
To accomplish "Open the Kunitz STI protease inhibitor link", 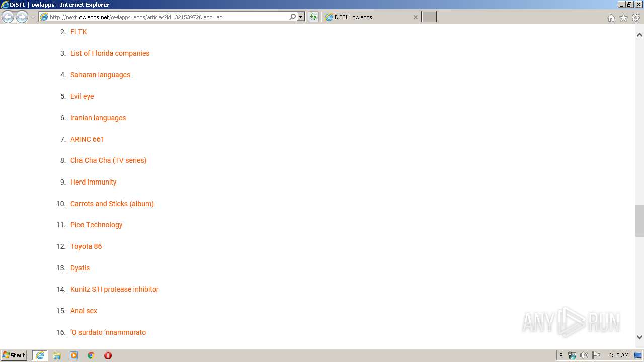I will pyautogui.click(x=114, y=289).
